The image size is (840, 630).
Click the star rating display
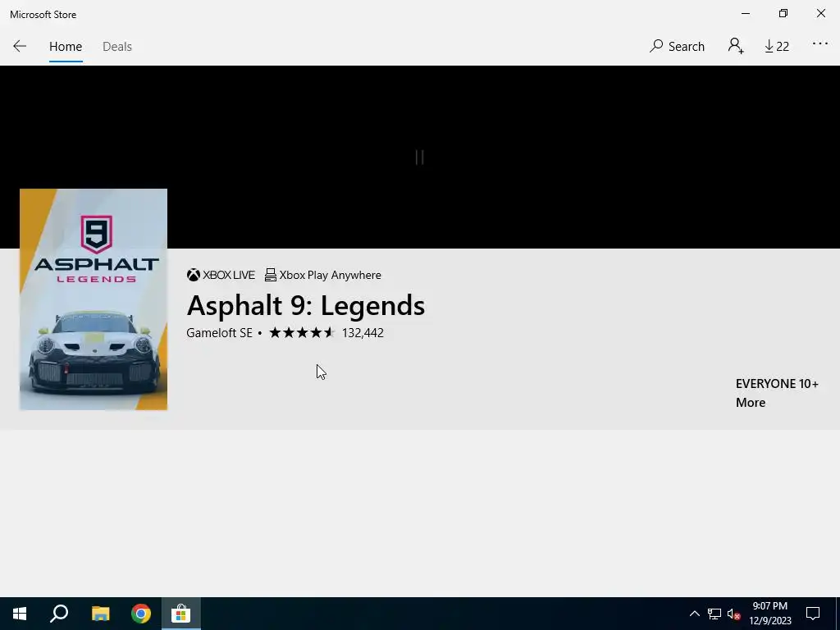click(x=302, y=333)
